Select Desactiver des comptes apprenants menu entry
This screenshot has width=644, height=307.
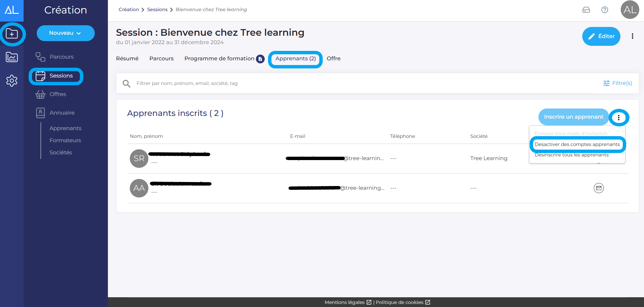pyautogui.click(x=577, y=144)
